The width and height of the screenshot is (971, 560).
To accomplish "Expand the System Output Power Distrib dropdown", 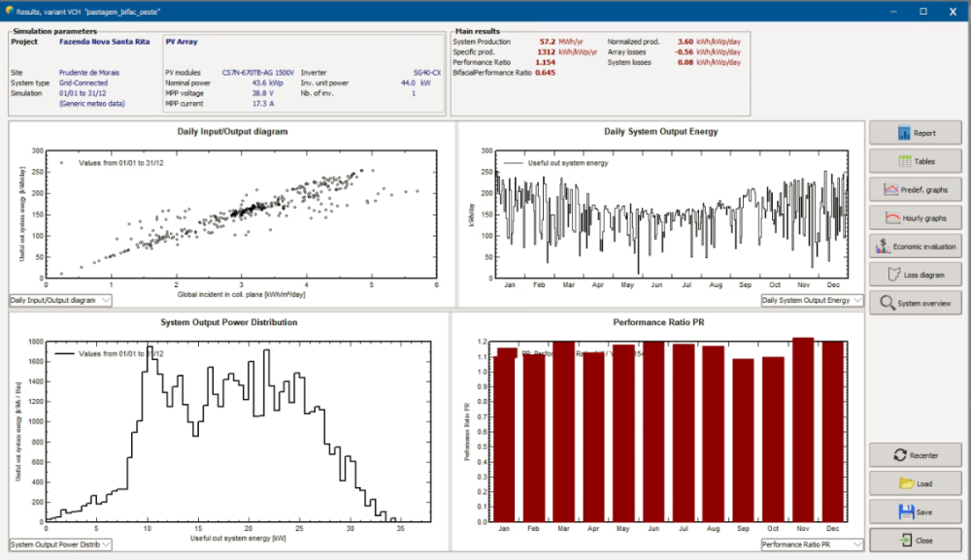I will [60, 544].
